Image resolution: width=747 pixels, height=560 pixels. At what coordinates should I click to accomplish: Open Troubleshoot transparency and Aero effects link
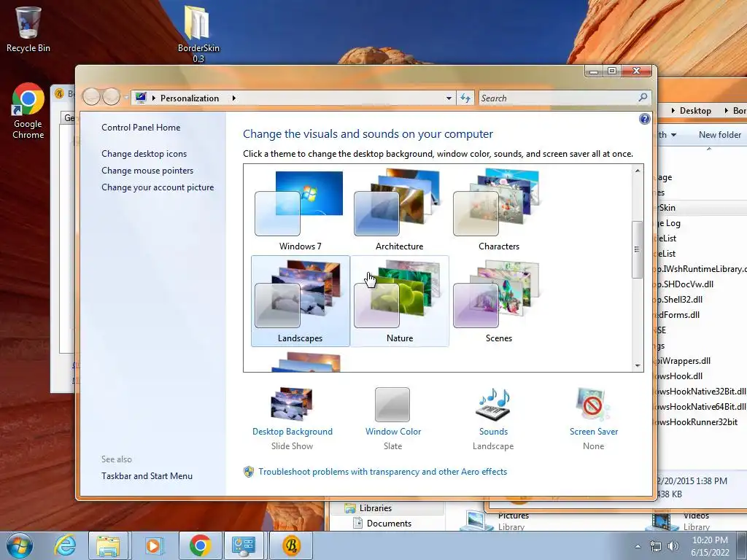pyautogui.click(x=382, y=472)
